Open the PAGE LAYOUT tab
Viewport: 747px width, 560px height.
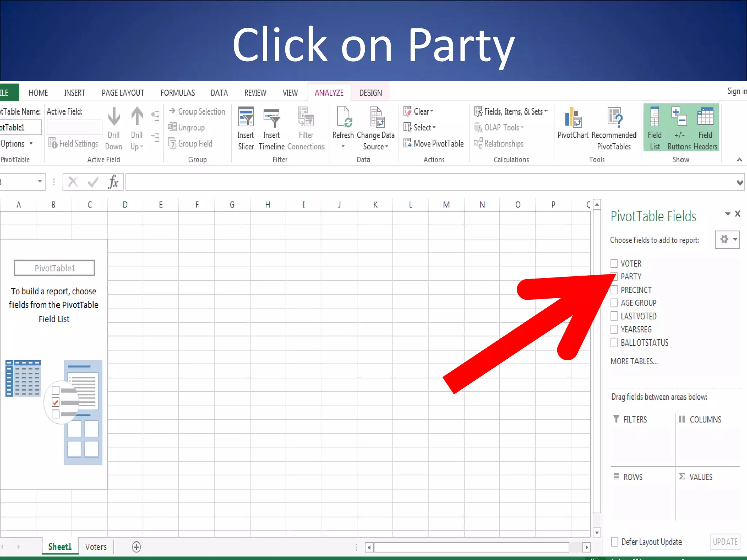tap(123, 93)
